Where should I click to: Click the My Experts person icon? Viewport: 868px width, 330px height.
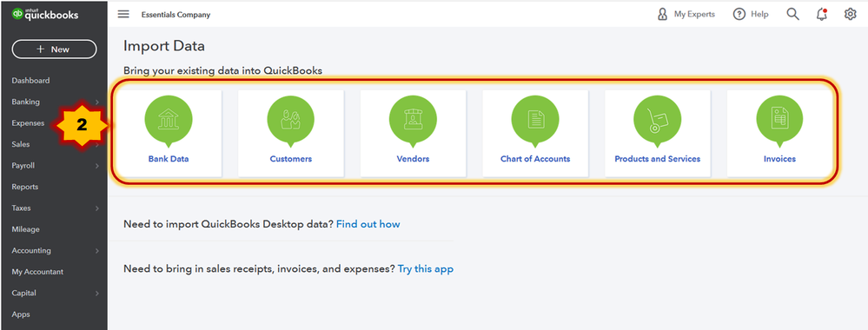(x=662, y=15)
